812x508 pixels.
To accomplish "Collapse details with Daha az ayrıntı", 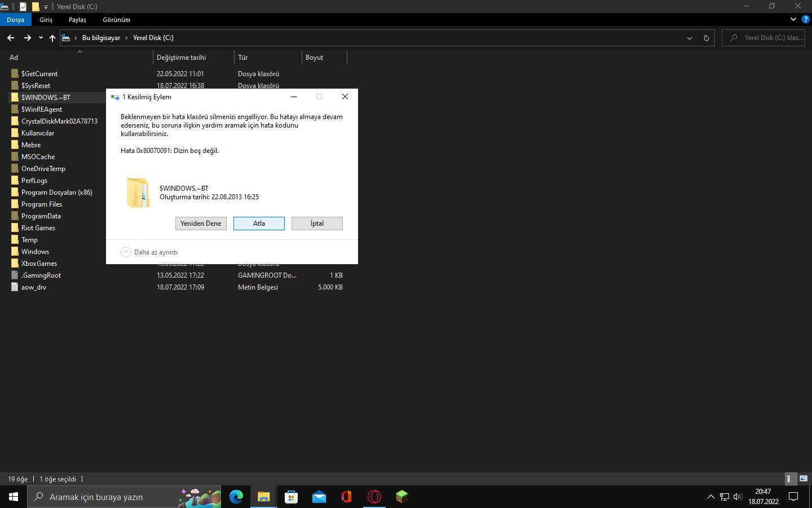I will pos(149,252).
